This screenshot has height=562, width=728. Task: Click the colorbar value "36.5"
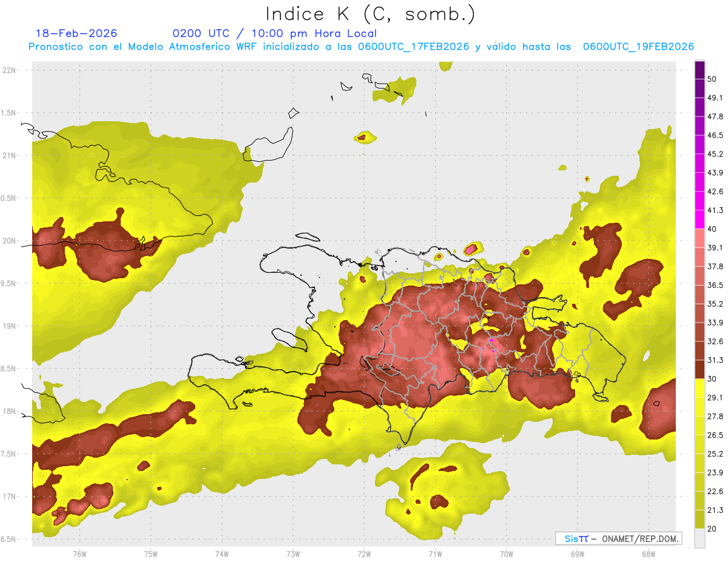pos(715,285)
